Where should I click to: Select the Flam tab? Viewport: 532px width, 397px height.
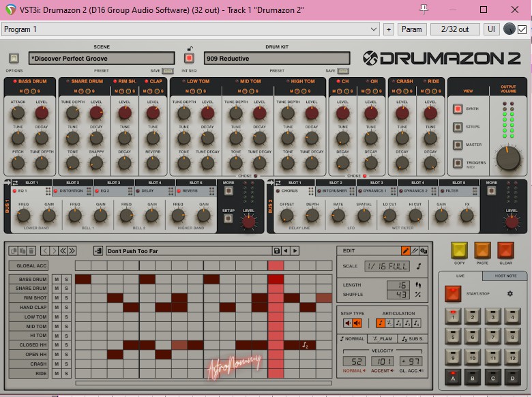pyautogui.click(x=383, y=338)
